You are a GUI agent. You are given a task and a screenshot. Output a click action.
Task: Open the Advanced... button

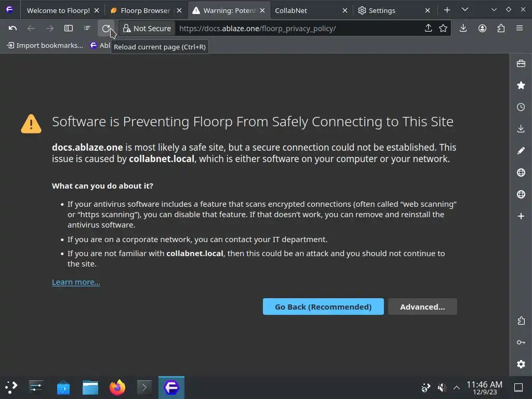click(x=422, y=307)
